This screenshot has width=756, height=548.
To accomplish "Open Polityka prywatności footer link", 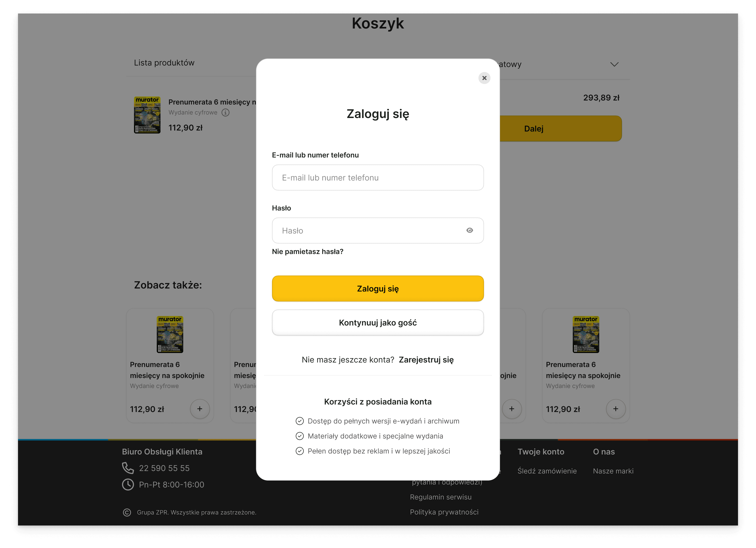I will click(444, 512).
